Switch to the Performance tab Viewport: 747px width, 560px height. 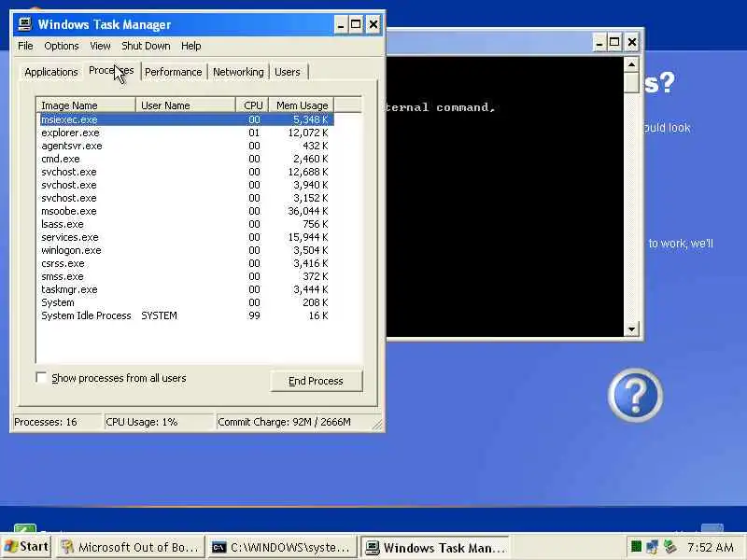point(174,72)
